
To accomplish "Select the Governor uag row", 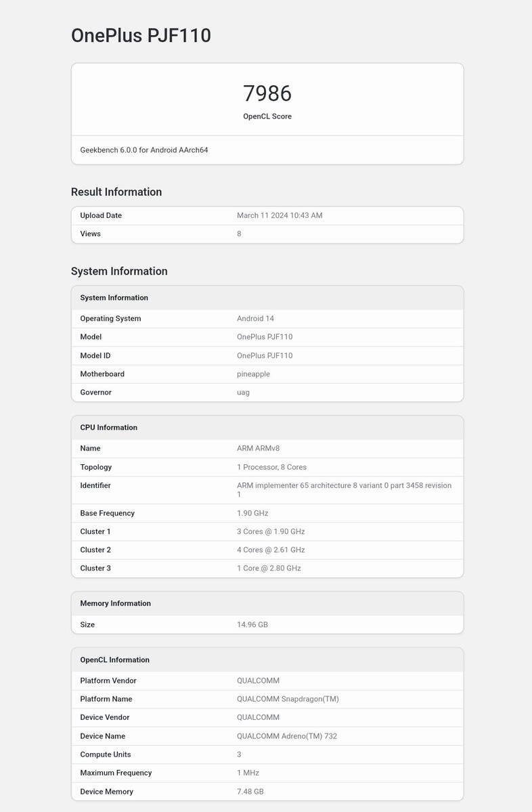I will (267, 392).
